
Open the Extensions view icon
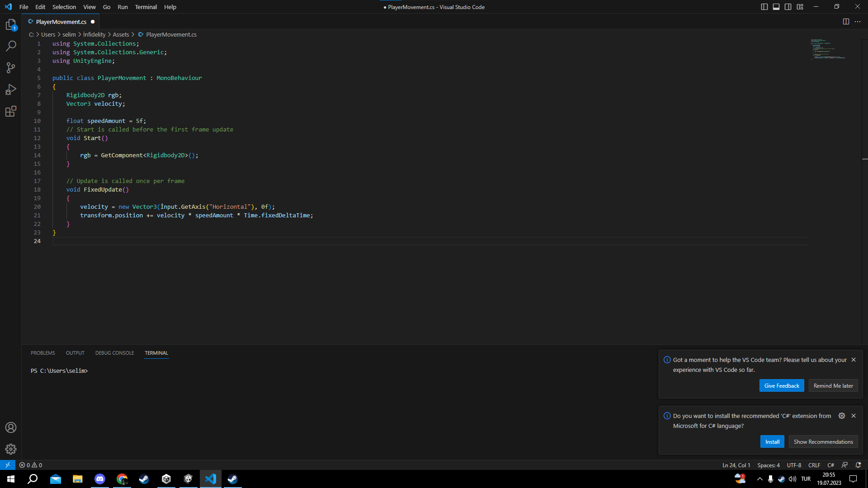pos(11,111)
